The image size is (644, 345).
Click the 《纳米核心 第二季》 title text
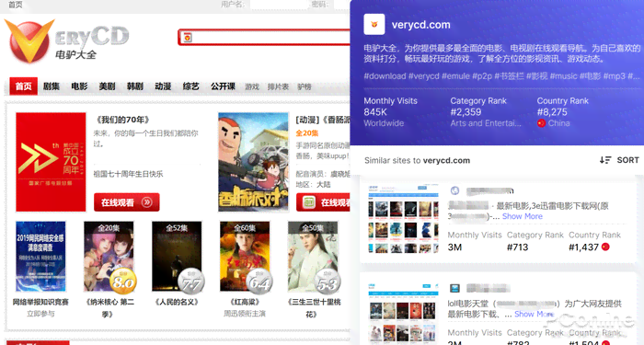click(109, 308)
